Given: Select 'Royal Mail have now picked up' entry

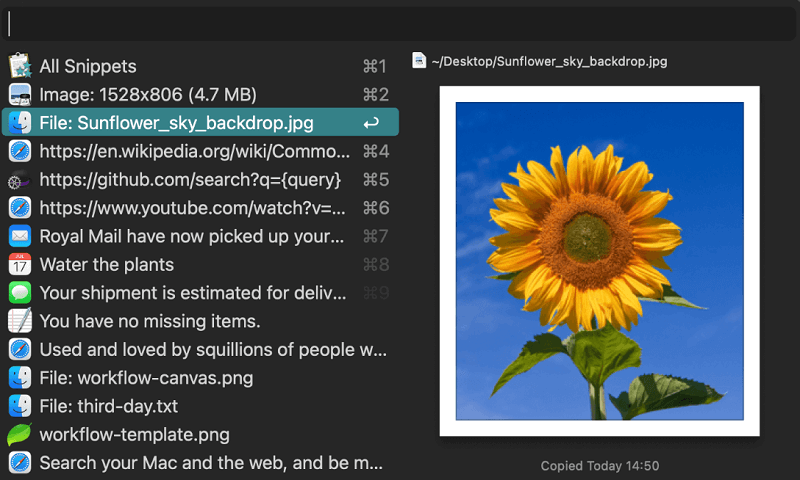Looking at the screenshot, I should [192, 237].
